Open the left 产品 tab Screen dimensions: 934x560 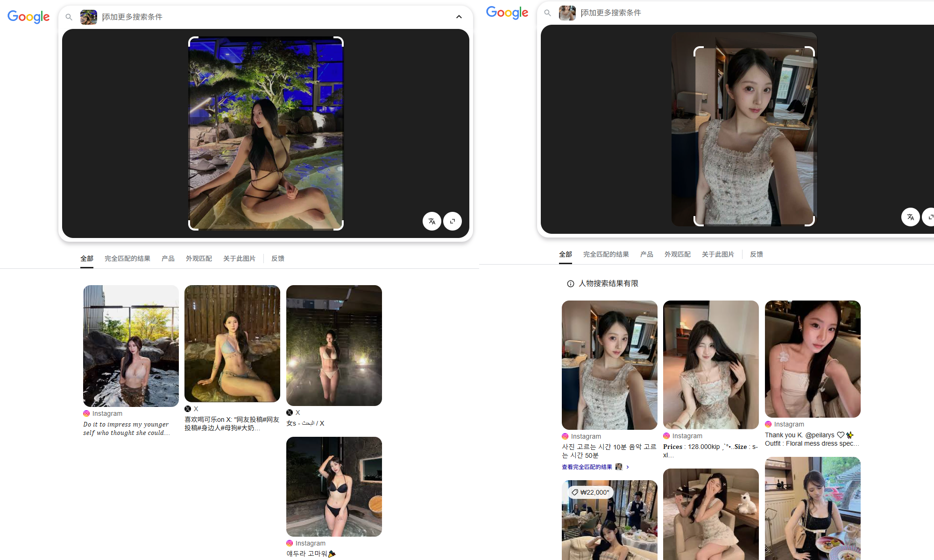168,259
